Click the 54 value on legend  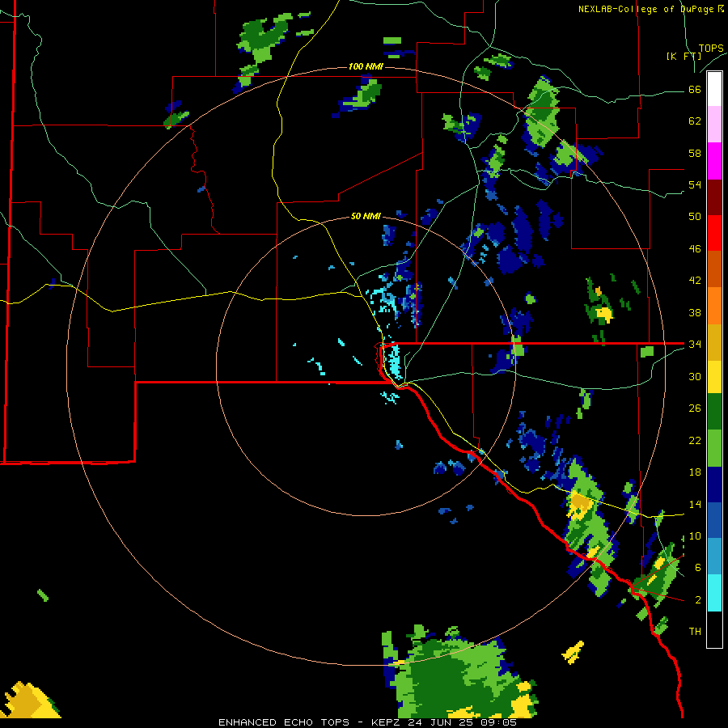point(695,184)
